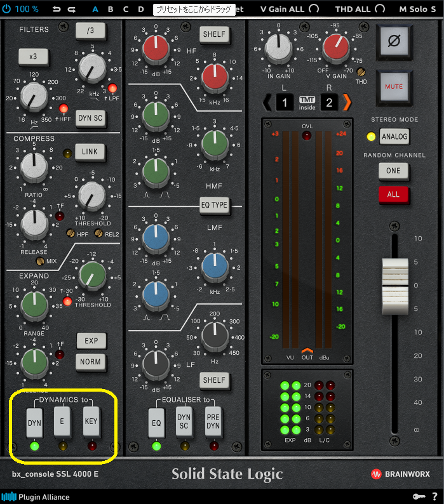
Task: Toggle the LF SHELF button
Action: [214, 380]
